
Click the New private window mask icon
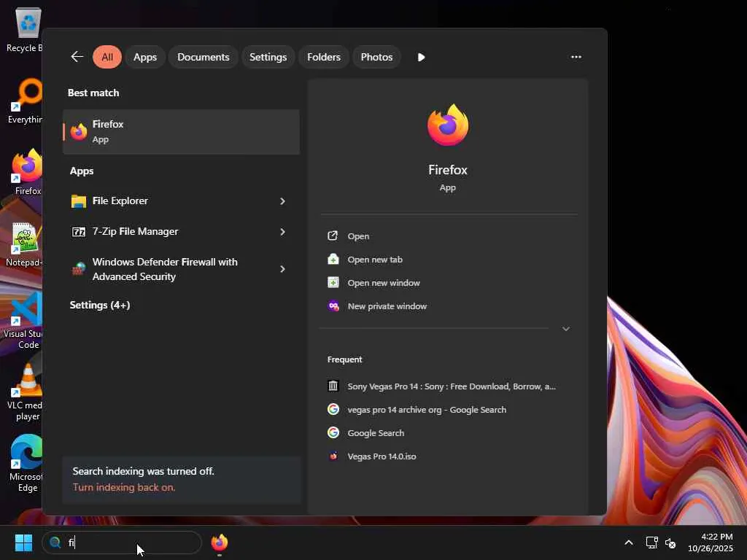(x=333, y=306)
